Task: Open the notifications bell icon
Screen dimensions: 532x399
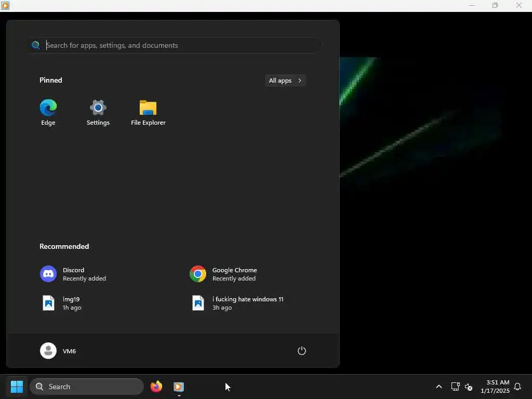Action: click(x=518, y=387)
